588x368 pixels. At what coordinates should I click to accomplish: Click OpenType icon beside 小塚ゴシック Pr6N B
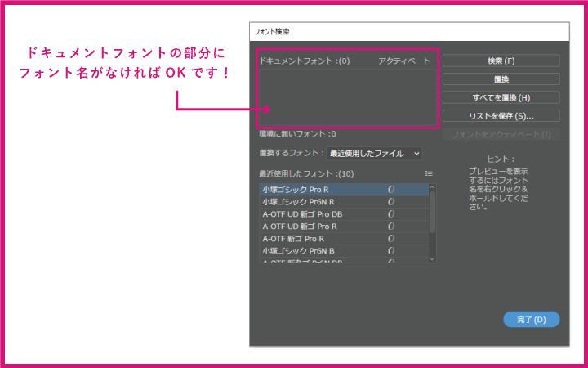391,251
